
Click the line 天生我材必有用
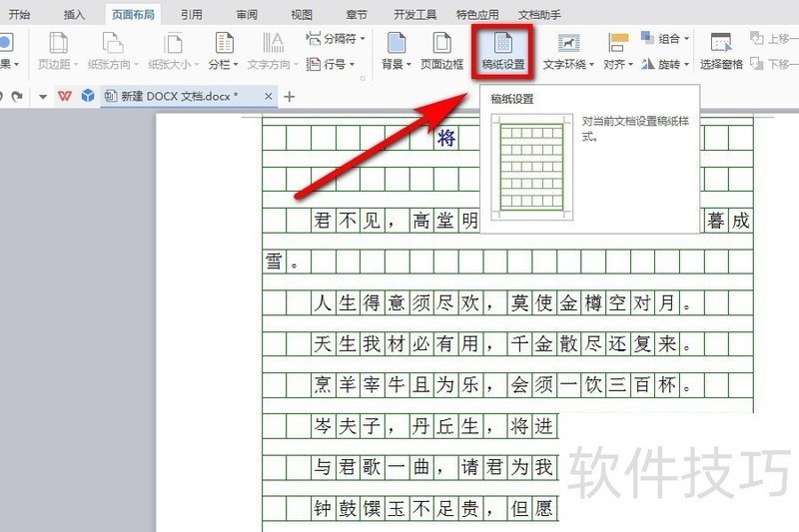pos(395,343)
